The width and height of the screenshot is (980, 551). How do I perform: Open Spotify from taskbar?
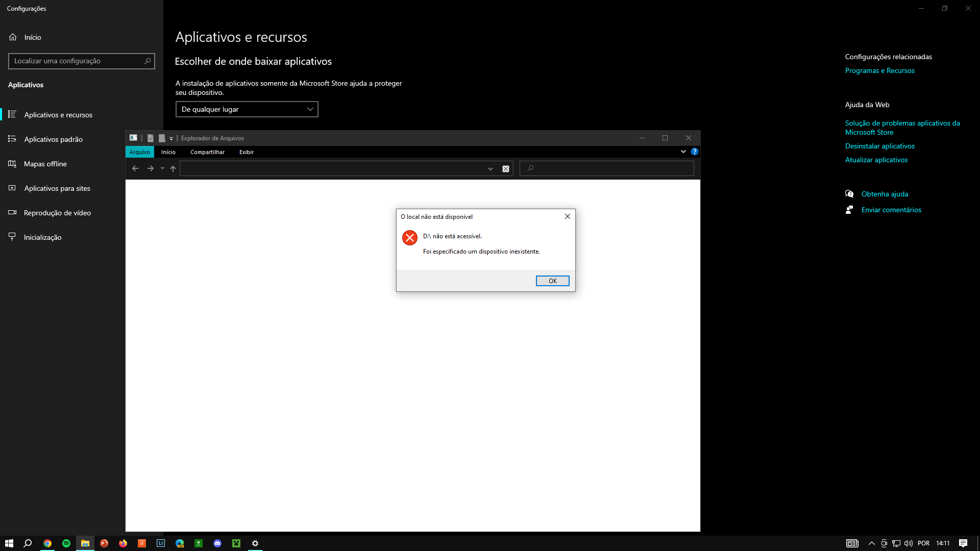pos(66,543)
